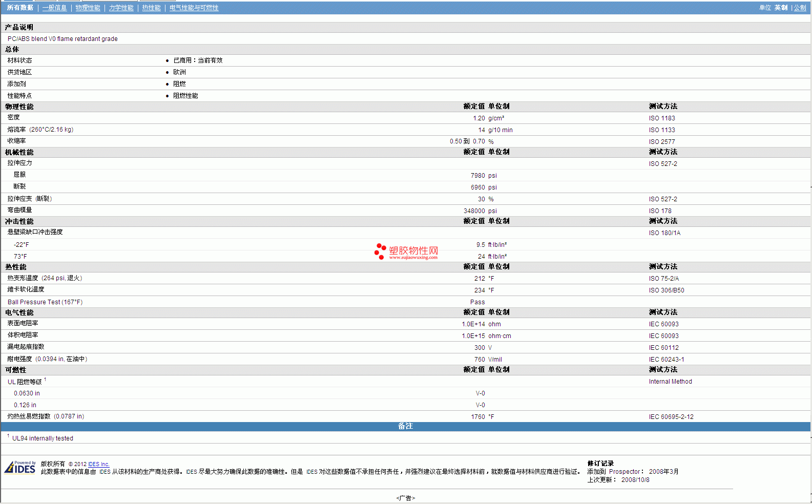Image resolution: width=812 pixels, height=504 pixels.
Task: Click the Ball Pressure Test result 'Pass'
Action: click(477, 302)
